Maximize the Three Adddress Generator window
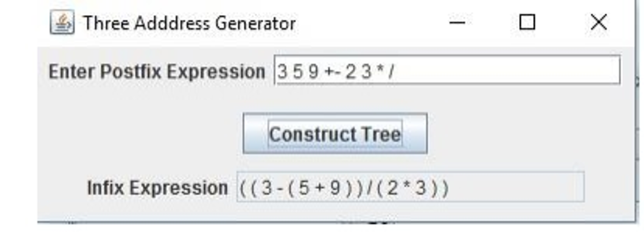The width and height of the screenshot is (644, 232). [x=527, y=22]
